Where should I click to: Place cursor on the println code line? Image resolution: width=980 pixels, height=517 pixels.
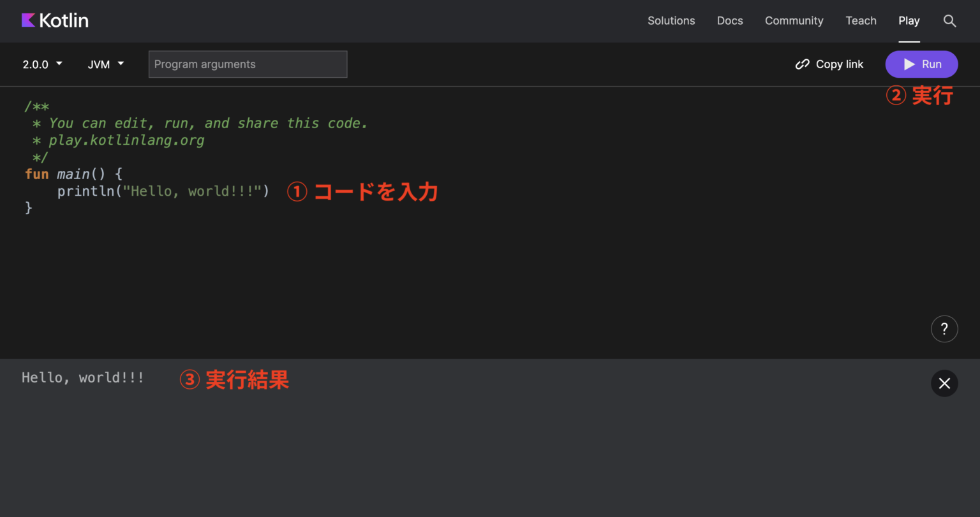(x=163, y=191)
